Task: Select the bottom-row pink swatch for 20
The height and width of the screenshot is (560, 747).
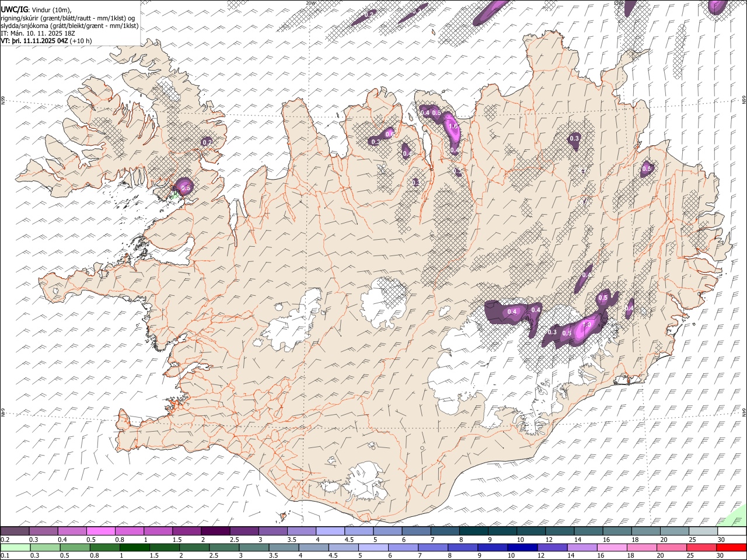Action: click(x=671, y=547)
